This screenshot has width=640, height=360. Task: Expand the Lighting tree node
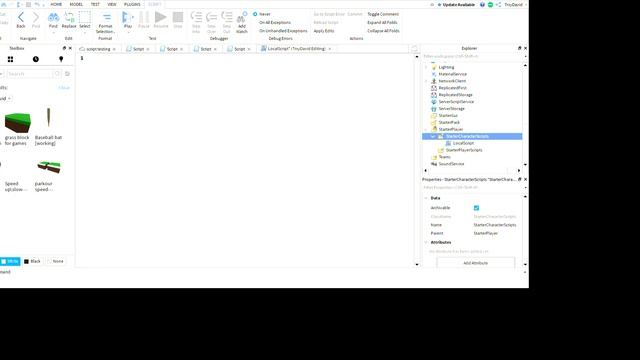pos(426,67)
